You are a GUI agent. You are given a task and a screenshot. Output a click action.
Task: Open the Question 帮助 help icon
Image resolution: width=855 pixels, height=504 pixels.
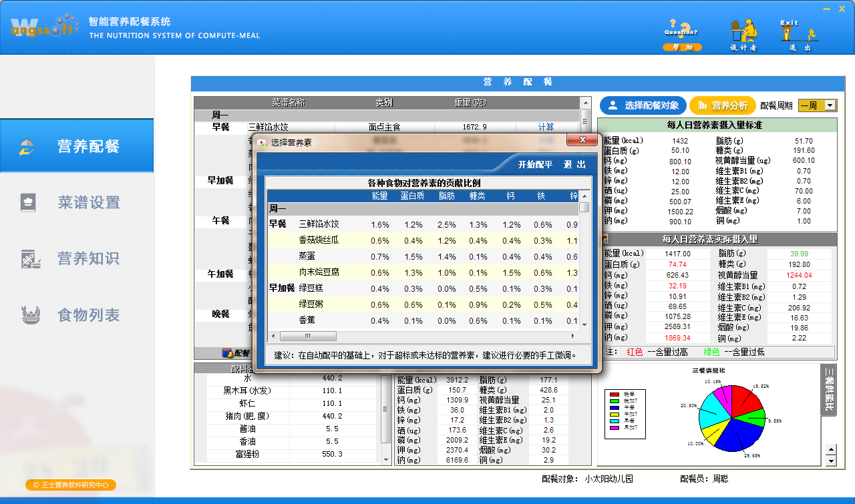pyautogui.click(x=682, y=35)
